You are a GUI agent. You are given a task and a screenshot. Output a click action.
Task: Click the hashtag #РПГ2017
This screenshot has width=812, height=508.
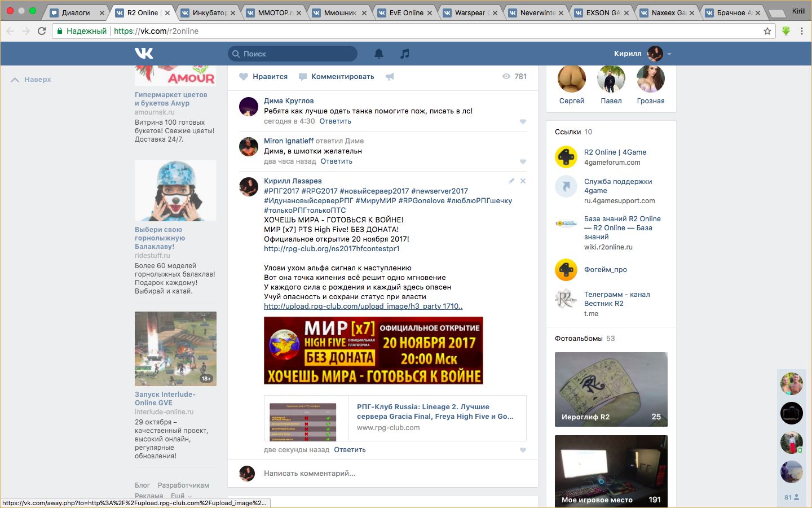click(281, 191)
